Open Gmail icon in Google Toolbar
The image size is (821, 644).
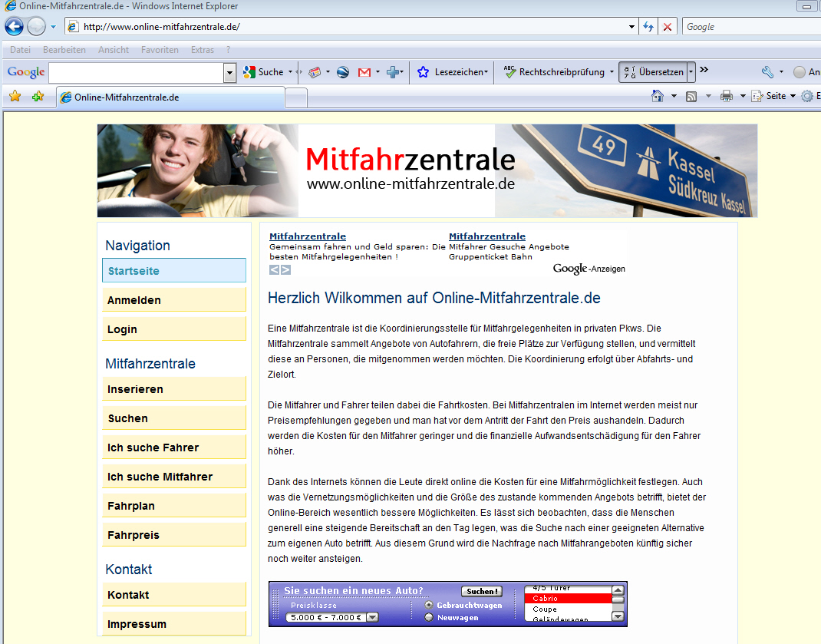tap(364, 72)
